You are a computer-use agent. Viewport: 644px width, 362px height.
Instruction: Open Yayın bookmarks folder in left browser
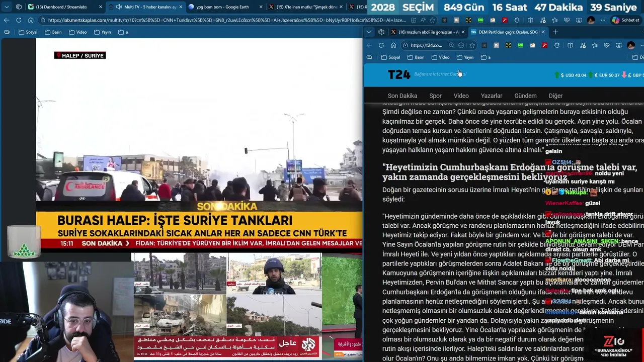[102, 32]
